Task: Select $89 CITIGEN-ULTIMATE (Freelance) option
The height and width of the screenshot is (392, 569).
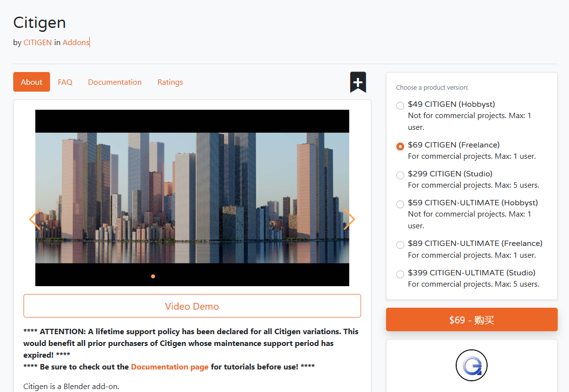Action: coord(400,245)
